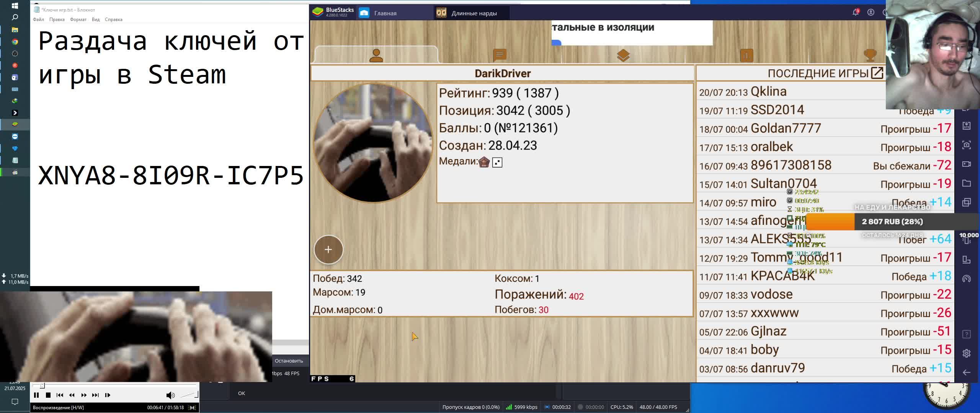Open BlueStacks settings gear in sidebar
This screenshot has width=980, height=413.
pos(966,353)
